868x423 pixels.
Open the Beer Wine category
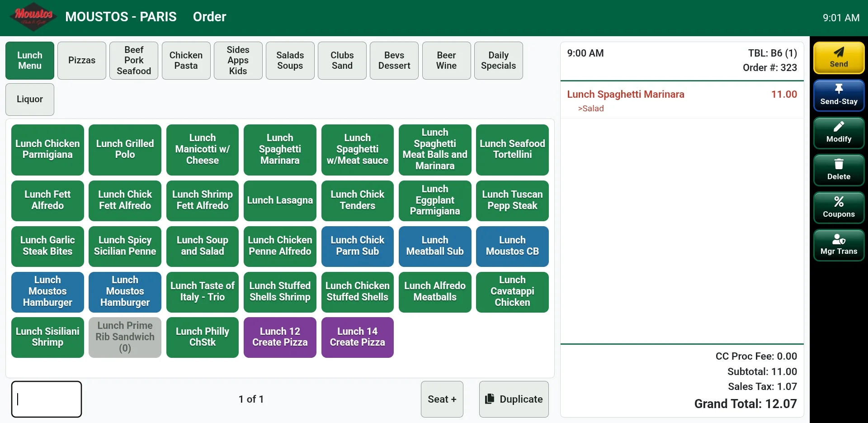[446, 61]
